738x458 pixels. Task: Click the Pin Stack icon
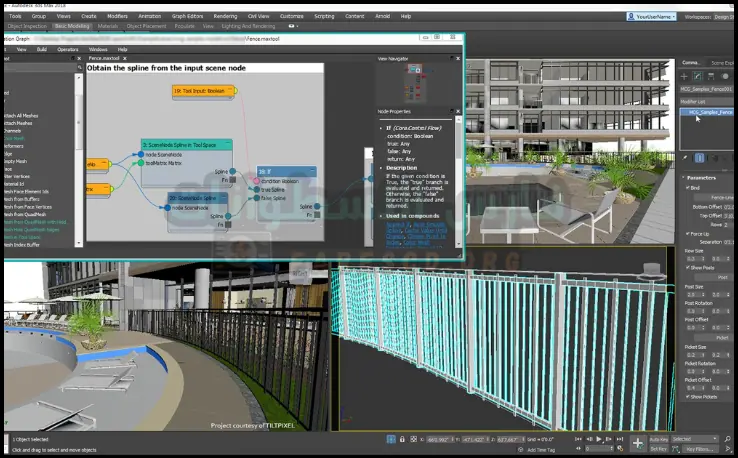point(687,157)
